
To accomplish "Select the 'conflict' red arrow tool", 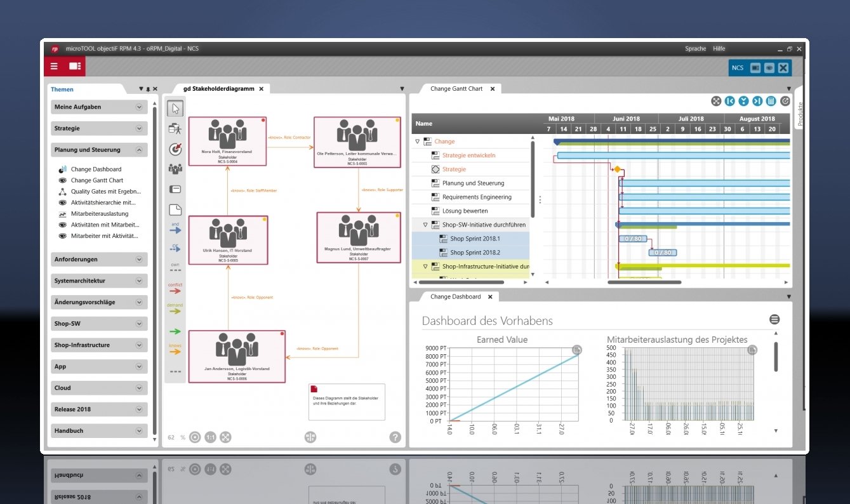I will click(x=175, y=288).
